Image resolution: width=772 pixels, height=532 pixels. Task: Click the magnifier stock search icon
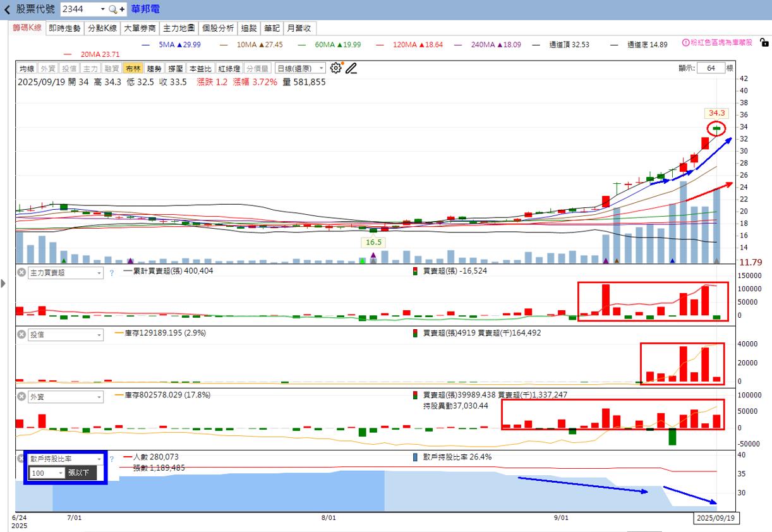click(x=113, y=9)
